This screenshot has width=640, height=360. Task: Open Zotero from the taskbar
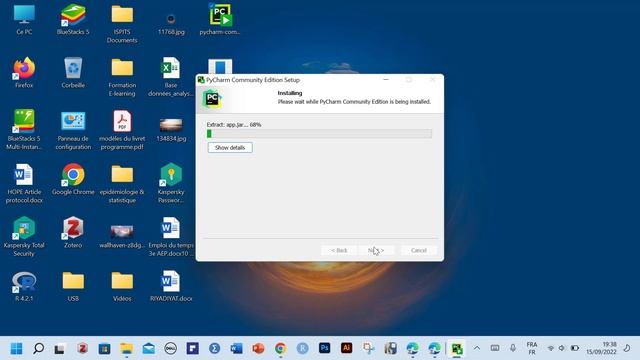82,348
